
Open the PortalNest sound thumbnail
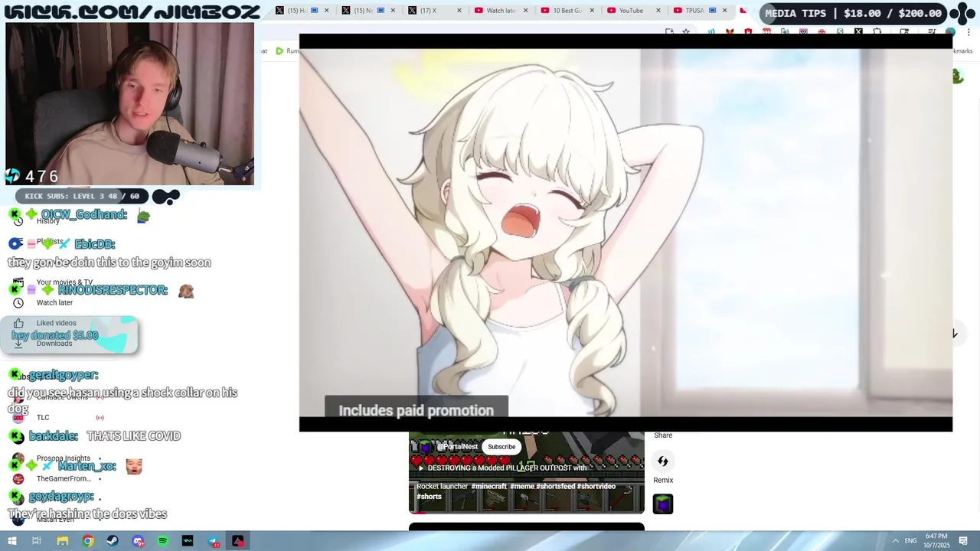coord(663,504)
